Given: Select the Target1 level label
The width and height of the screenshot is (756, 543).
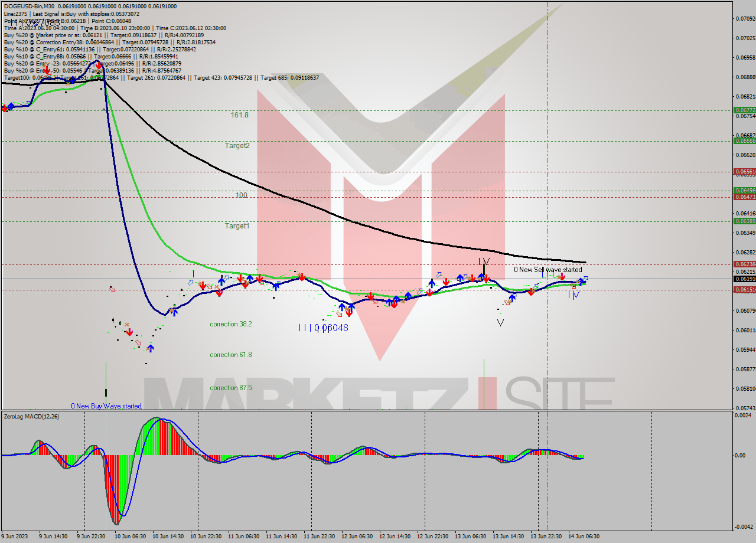Looking at the screenshot, I should tap(237, 225).
